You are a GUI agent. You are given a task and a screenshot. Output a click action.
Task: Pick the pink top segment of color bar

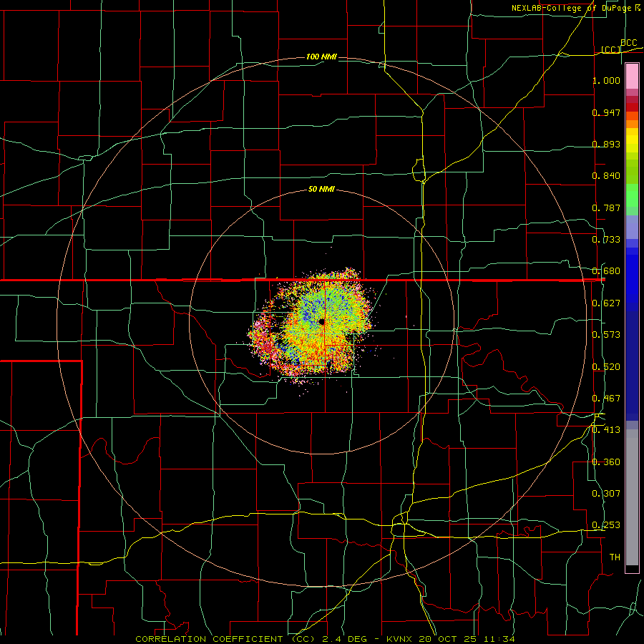(632, 77)
